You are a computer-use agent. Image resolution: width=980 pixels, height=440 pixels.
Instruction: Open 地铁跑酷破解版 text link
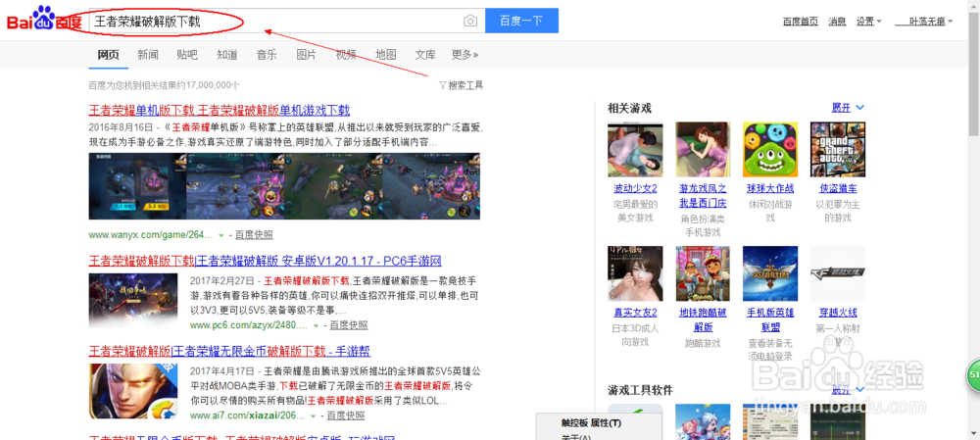[703, 319]
